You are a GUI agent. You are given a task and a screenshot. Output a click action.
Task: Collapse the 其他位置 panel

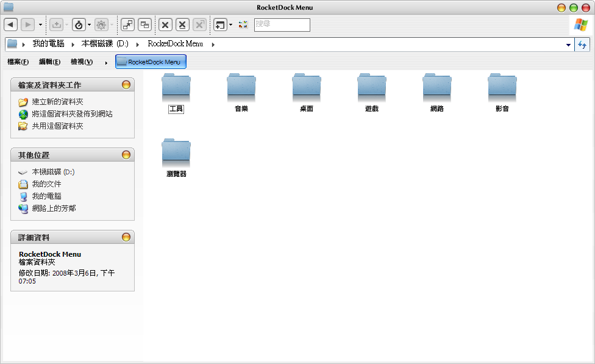126,155
